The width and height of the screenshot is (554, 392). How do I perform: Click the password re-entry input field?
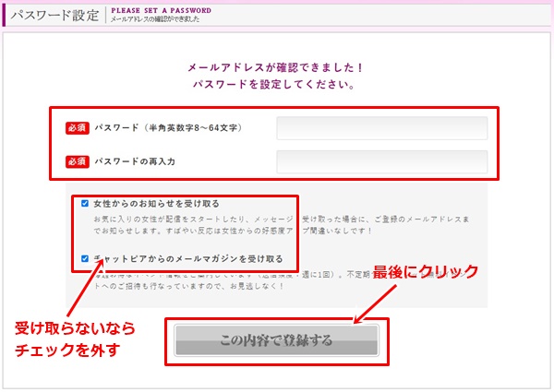click(381, 161)
